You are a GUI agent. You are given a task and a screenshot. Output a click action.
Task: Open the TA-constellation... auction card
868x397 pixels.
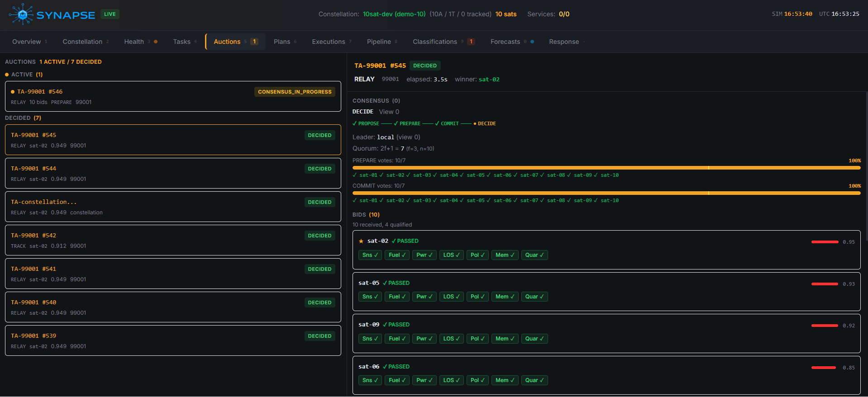point(173,207)
